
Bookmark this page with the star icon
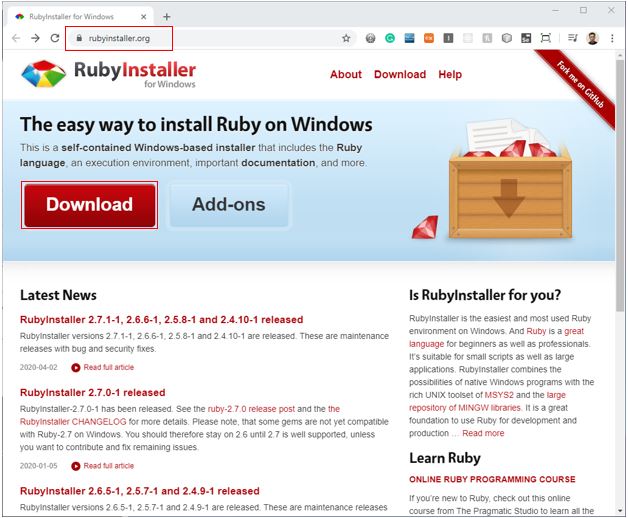pyautogui.click(x=346, y=38)
